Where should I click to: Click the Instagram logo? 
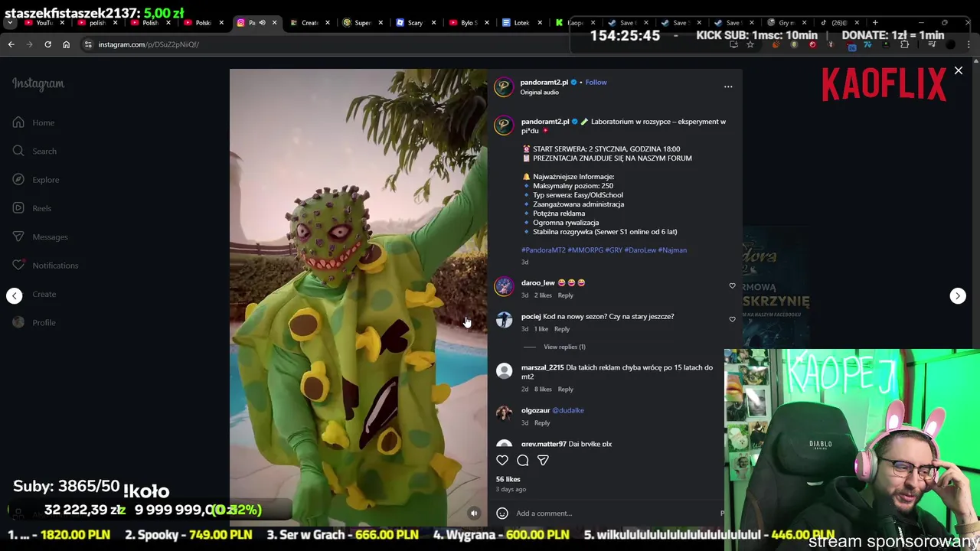[38, 83]
